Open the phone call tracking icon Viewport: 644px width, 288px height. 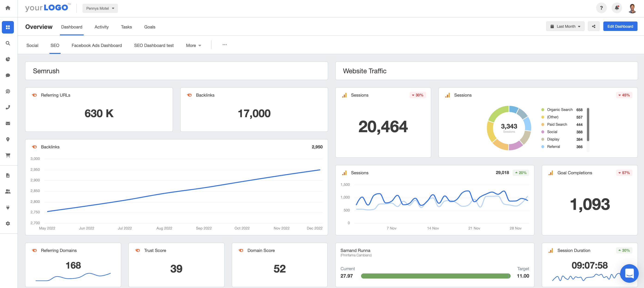[8, 107]
